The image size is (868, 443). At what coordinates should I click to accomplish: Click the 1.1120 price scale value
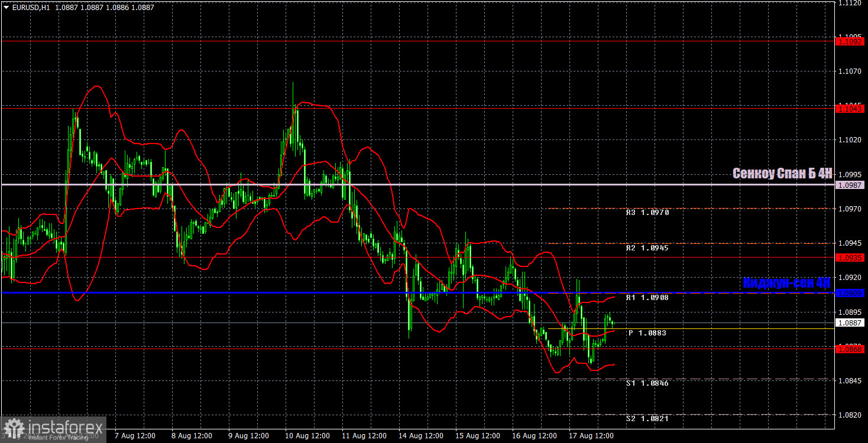click(x=850, y=3)
